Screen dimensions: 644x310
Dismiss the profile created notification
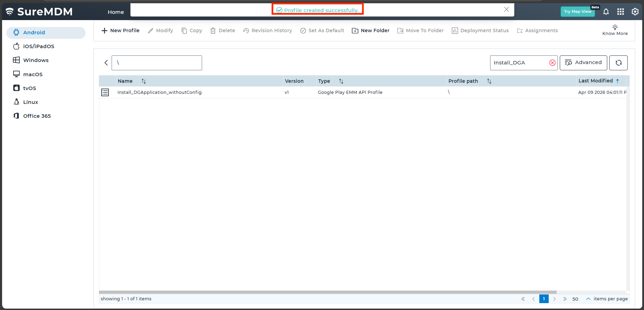click(506, 10)
